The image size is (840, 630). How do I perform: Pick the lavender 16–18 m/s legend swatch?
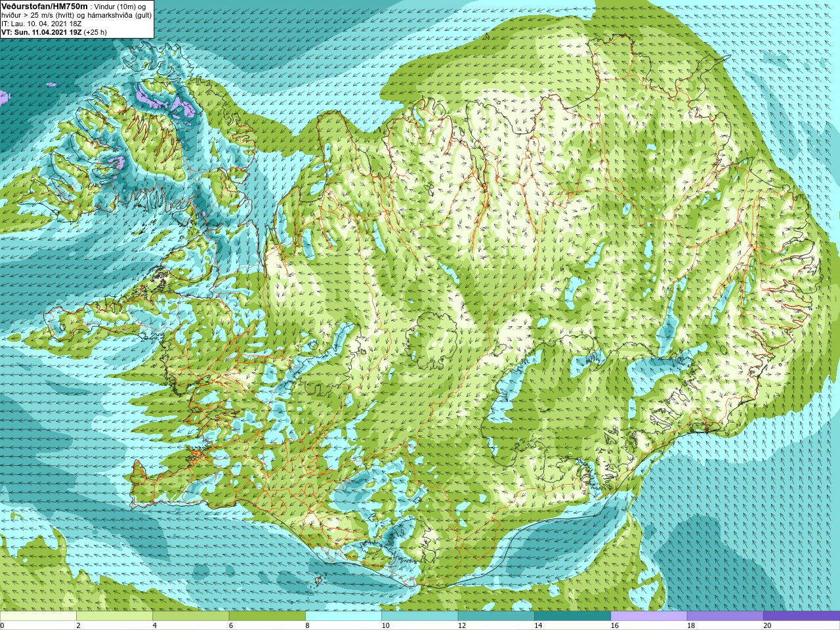point(649,616)
